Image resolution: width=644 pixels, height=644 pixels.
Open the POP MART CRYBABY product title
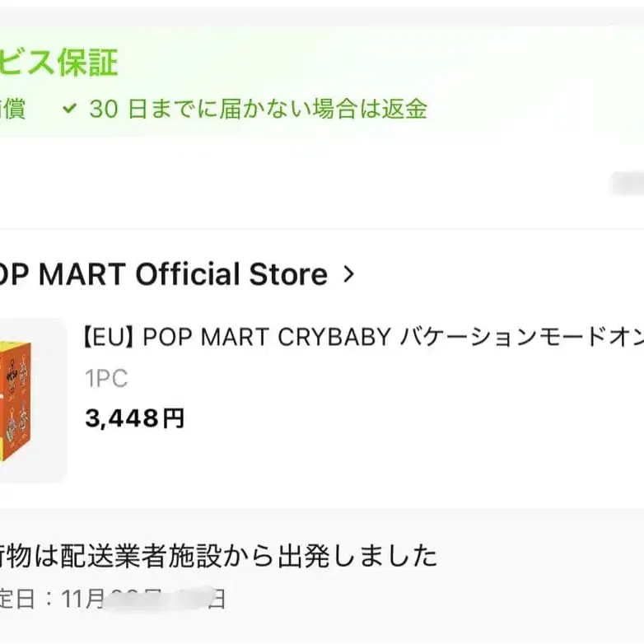tap(362, 338)
